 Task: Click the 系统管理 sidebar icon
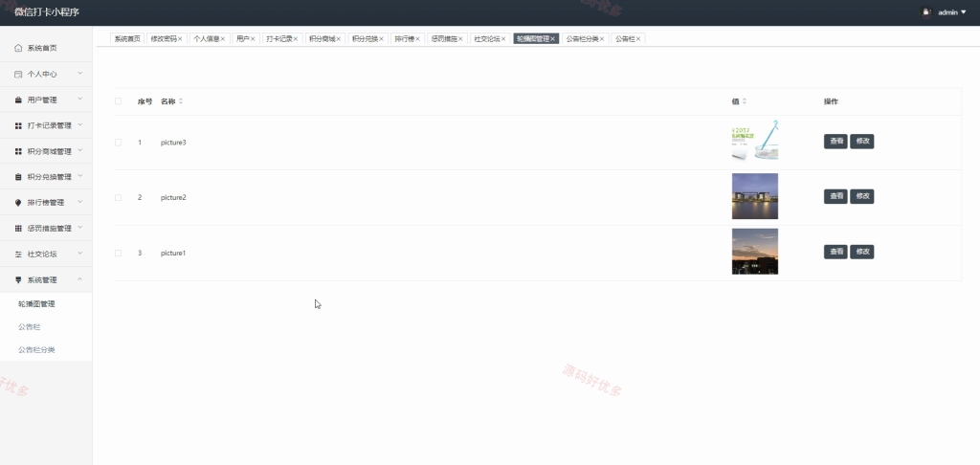(x=18, y=280)
